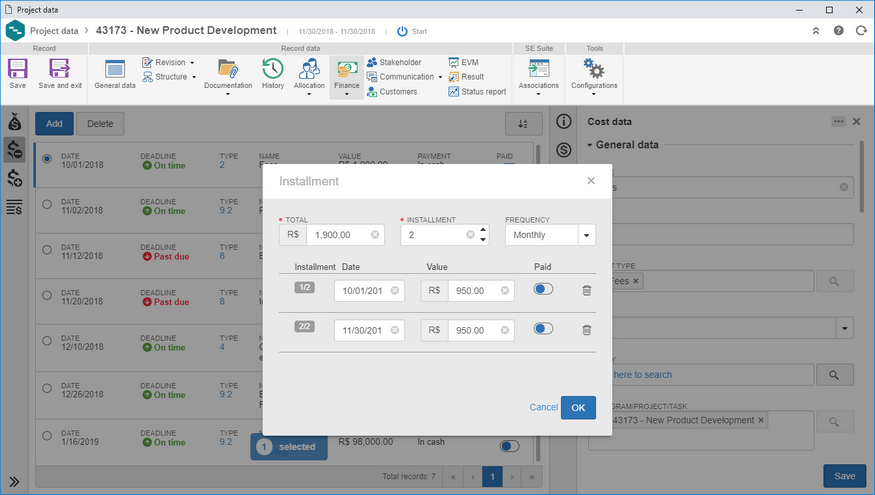Click the Delete button
The height and width of the screenshot is (495, 875).
pos(100,124)
